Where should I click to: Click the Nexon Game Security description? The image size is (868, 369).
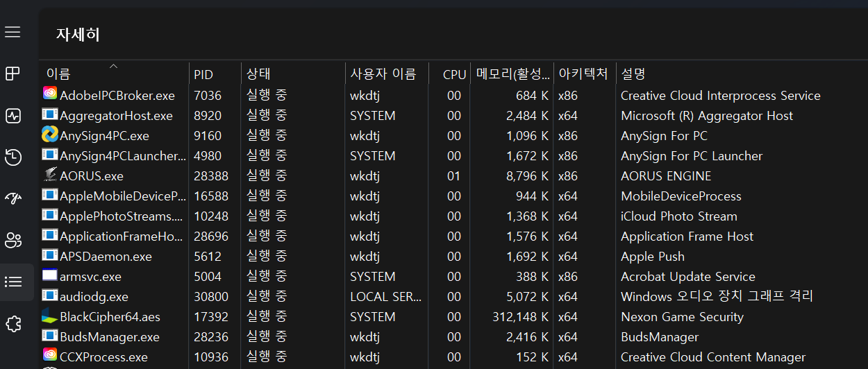pyautogui.click(x=682, y=317)
